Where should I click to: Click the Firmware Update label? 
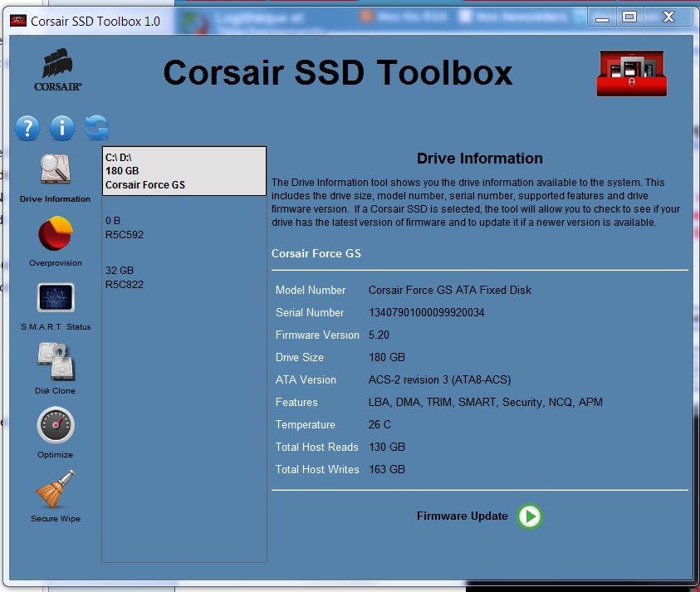(462, 516)
